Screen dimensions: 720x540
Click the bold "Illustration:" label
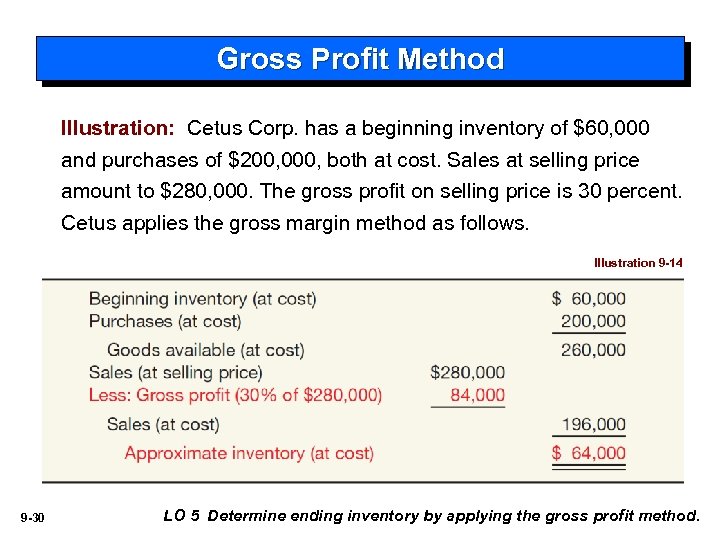(x=118, y=129)
